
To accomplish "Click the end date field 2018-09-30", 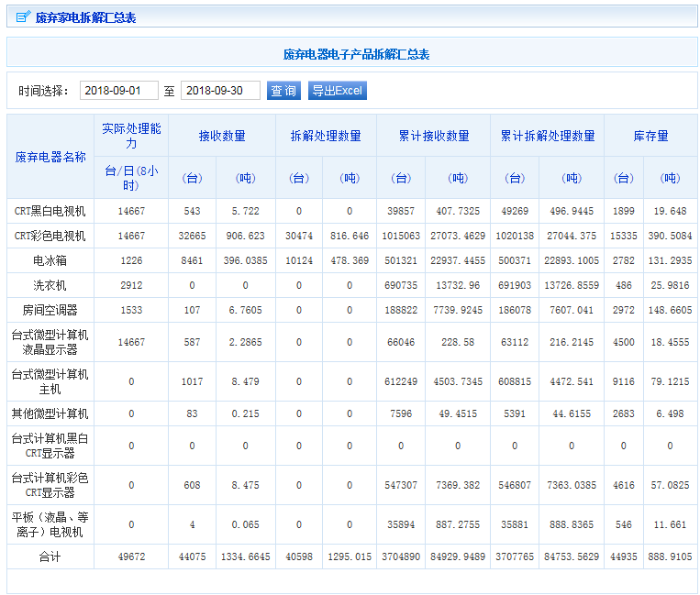I will pos(219,91).
